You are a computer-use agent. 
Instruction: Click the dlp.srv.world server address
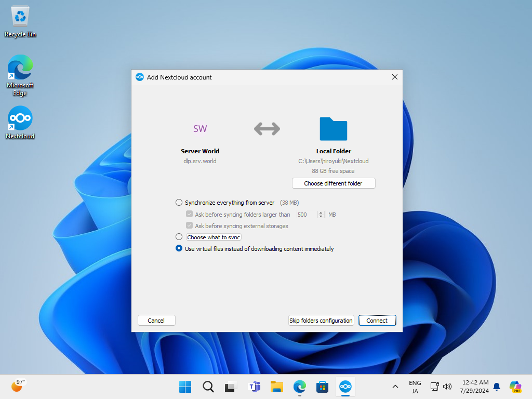[x=200, y=161]
